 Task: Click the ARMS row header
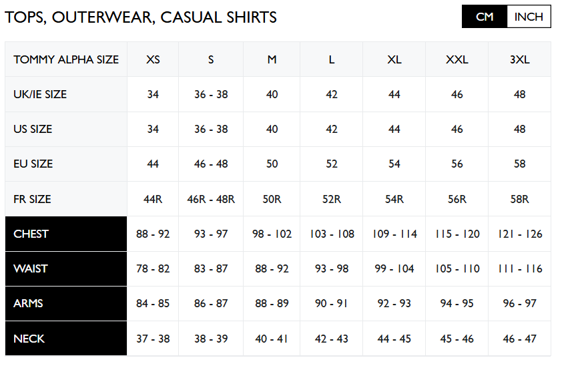66,303
